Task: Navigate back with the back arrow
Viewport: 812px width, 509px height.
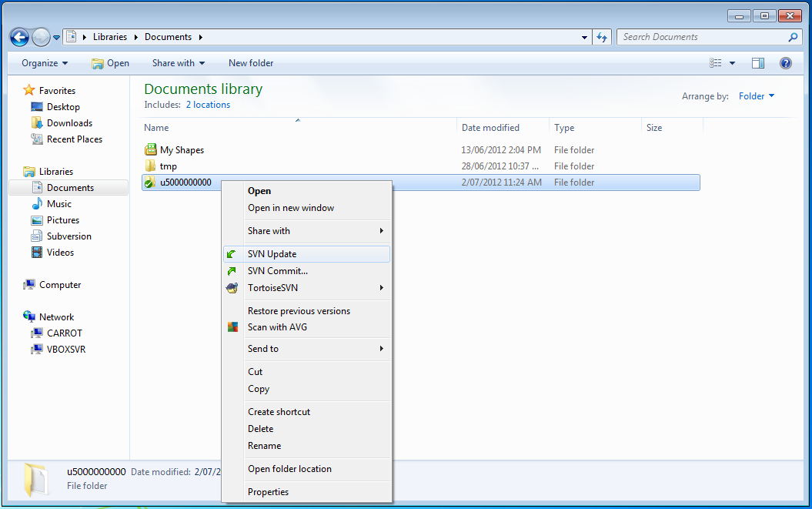Action: click(18, 36)
